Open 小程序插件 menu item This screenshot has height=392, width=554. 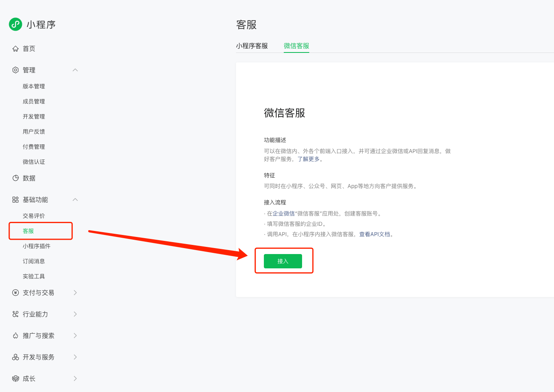[x=37, y=246]
